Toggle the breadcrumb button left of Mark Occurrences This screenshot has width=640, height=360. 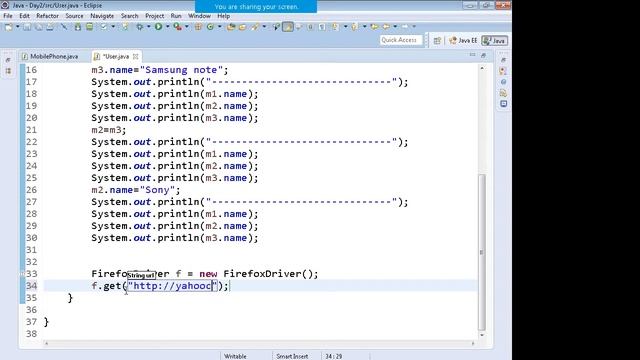(276, 27)
